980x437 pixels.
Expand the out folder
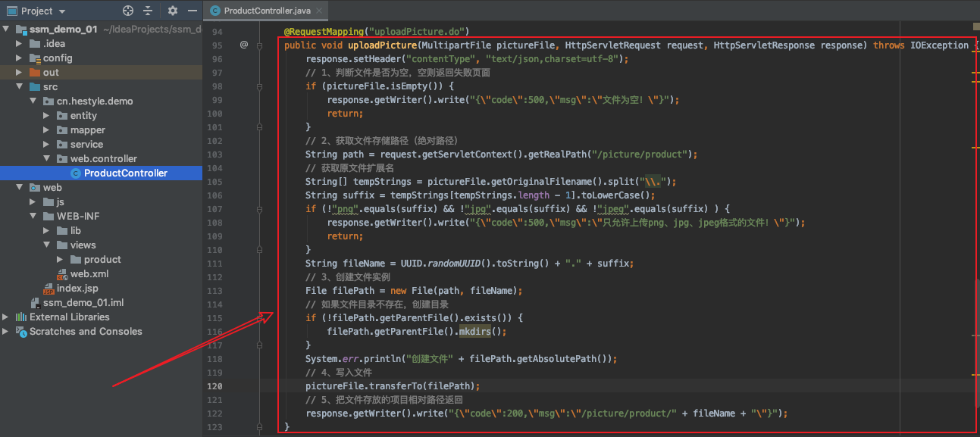[x=20, y=72]
